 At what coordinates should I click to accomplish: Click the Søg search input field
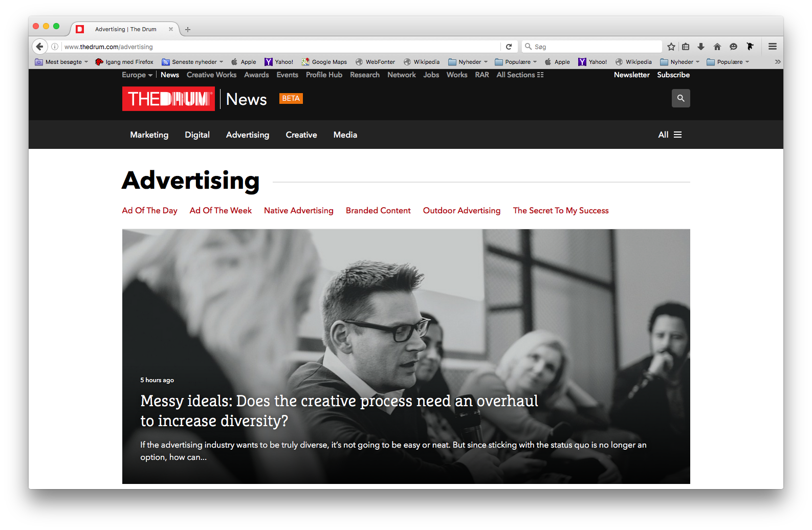tap(594, 47)
